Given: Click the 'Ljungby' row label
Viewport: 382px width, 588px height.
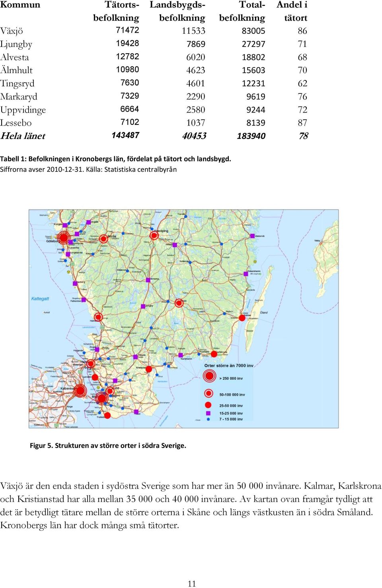Looking at the screenshot, I should point(16,44).
